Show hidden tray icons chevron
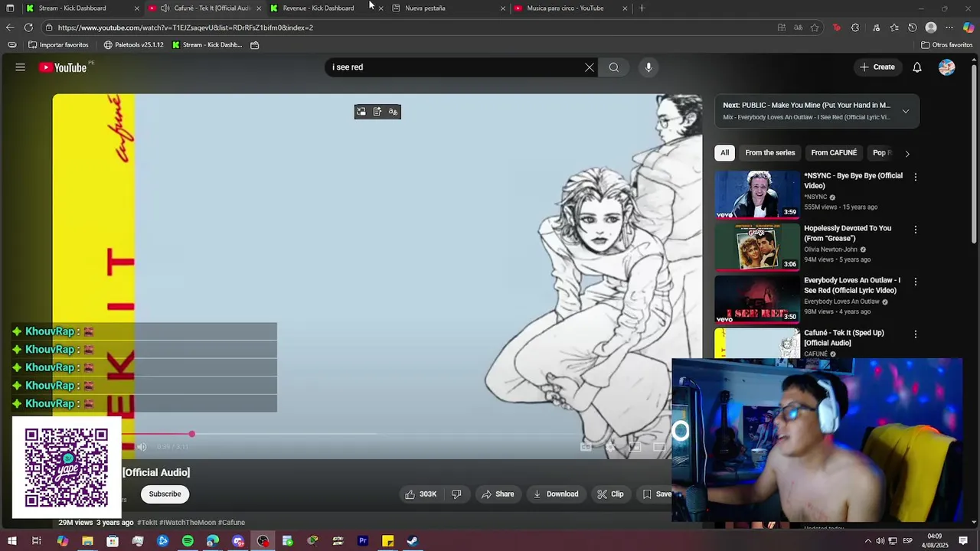This screenshot has height=551, width=980. point(867,541)
